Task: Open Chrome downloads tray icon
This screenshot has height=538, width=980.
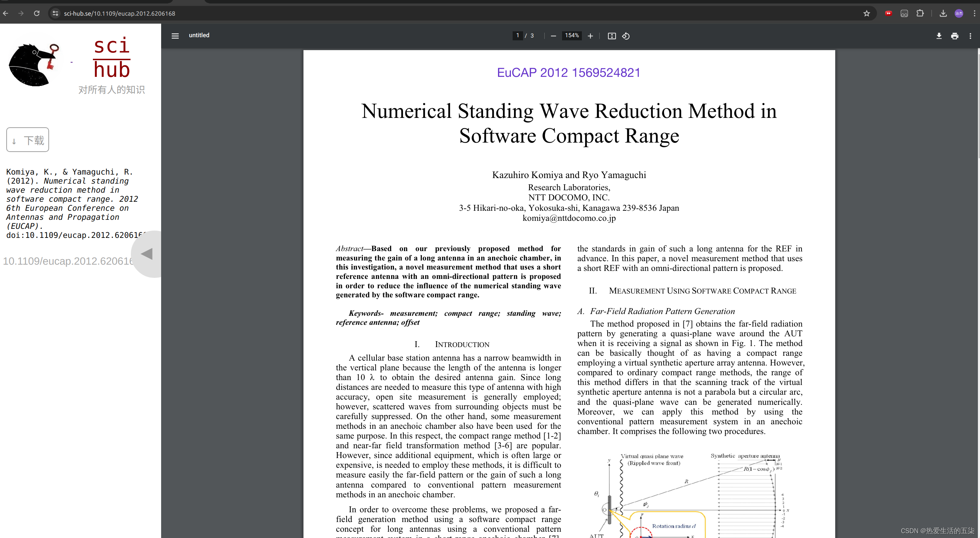Action: [943, 13]
